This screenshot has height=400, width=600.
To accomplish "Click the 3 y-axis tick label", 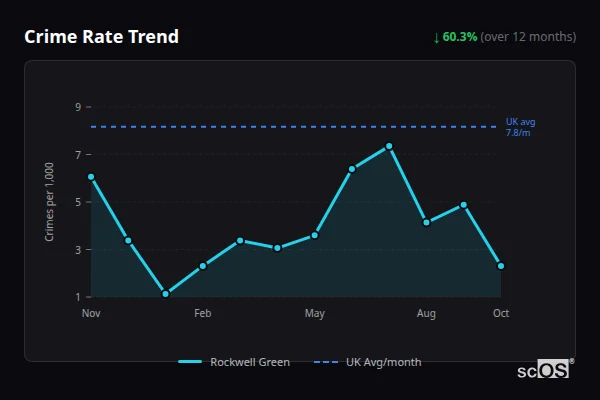I will pos(78,250).
